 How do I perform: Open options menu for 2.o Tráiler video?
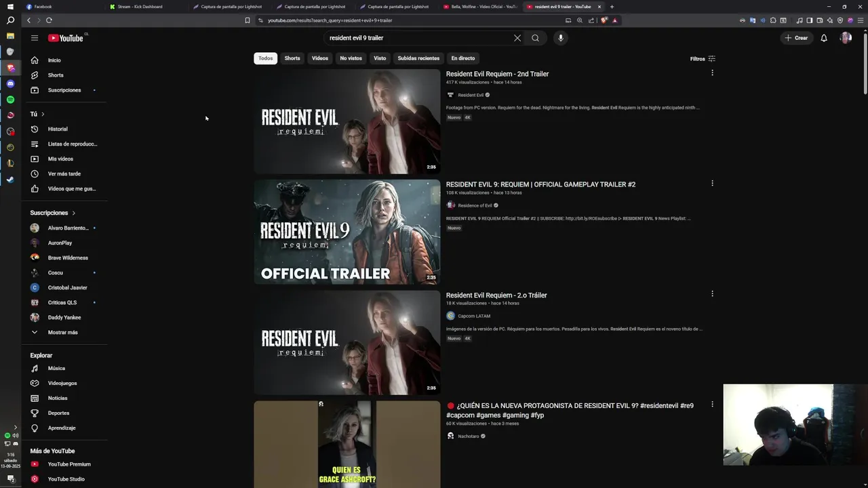click(x=712, y=293)
